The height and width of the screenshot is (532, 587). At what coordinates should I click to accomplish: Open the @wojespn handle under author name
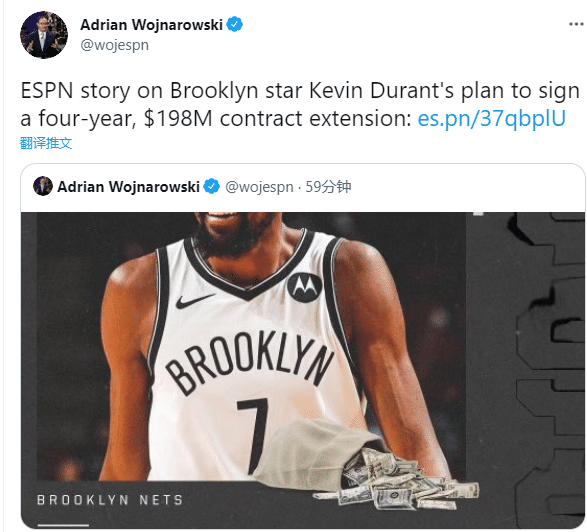point(114,45)
